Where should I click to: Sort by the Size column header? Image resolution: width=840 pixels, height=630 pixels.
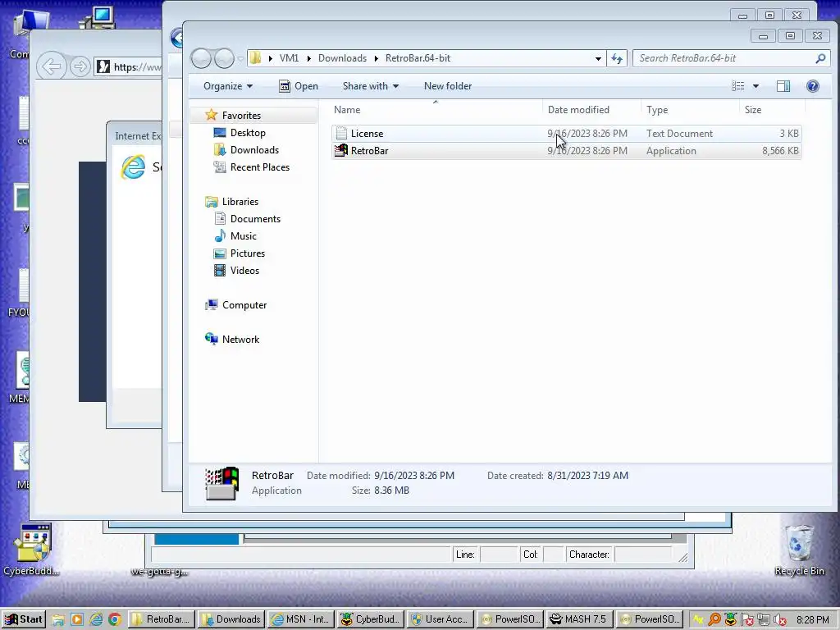coord(772,110)
